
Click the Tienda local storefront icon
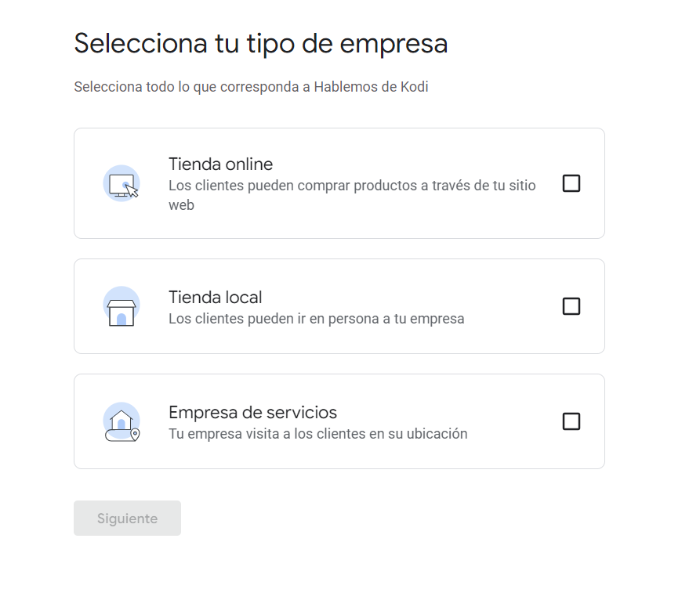point(120,305)
